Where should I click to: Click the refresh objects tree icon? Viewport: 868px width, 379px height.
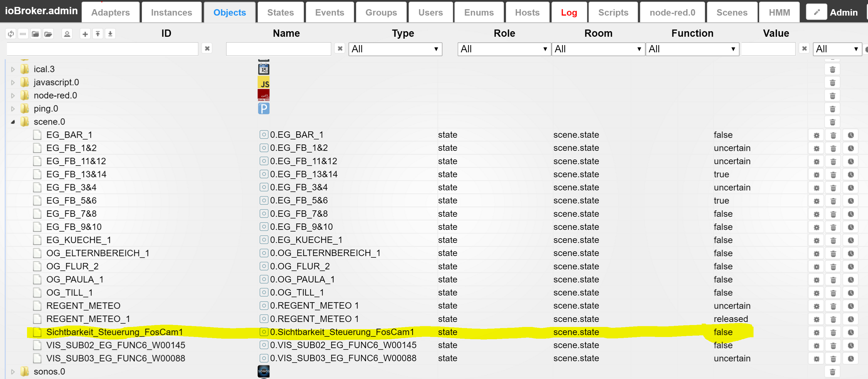pos(10,34)
